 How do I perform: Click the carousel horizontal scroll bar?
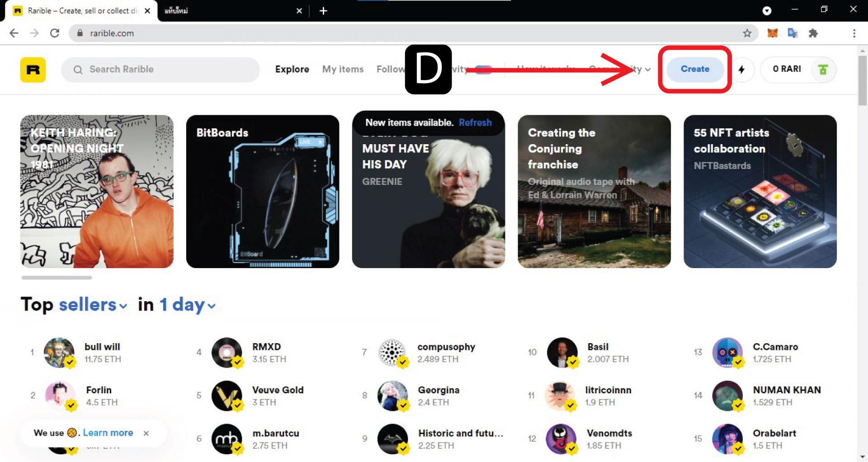(x=57, y=278)
